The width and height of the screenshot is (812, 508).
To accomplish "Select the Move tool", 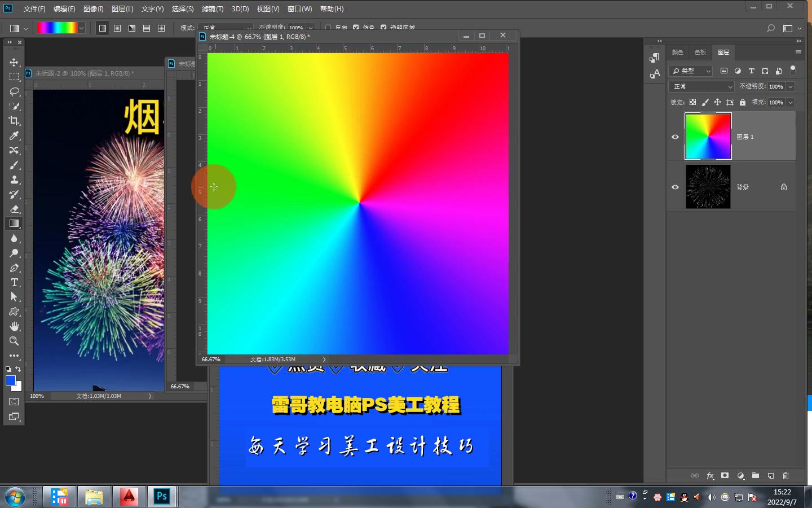I will pos(14,62).
